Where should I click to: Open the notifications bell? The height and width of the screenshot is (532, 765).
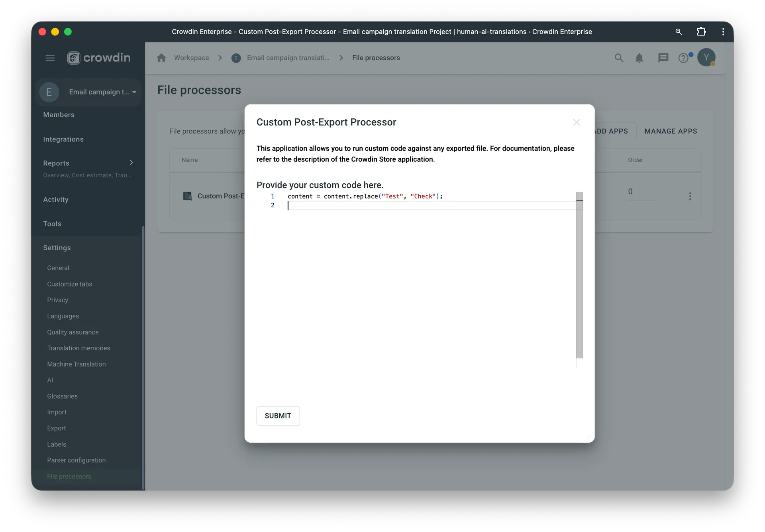[x=639, y=58]
